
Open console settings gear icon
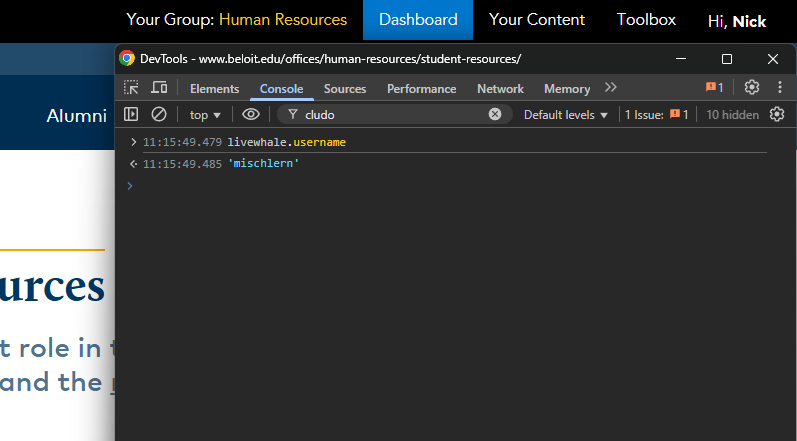[776, 115]
